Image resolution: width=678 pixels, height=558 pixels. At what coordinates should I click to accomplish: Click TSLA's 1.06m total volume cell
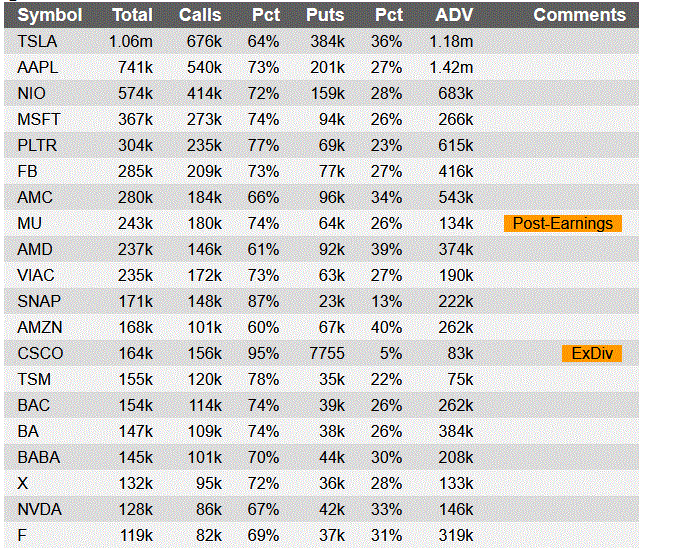[131, 41]
